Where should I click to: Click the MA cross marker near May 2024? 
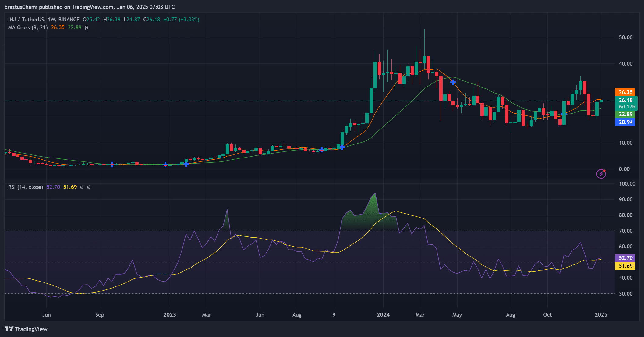[x=453, y=82]
